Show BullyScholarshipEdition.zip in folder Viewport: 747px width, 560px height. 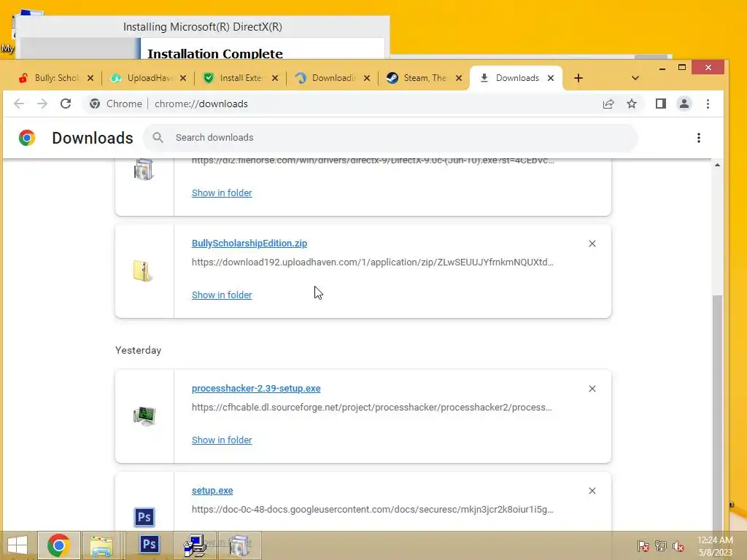222,295
